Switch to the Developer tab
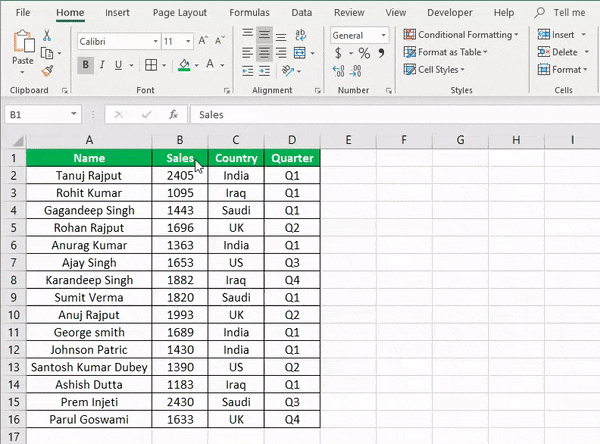Viewport: 600px width, 444px height. tap(450, 13)
